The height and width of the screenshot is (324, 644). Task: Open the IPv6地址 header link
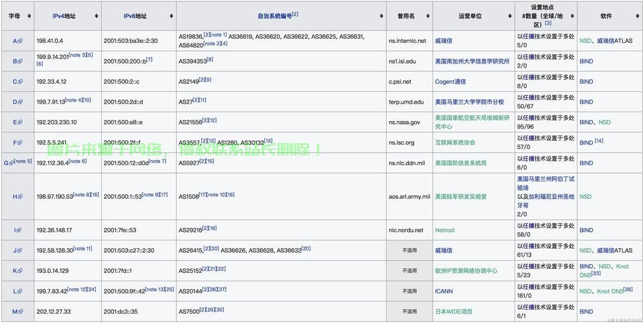135,16
